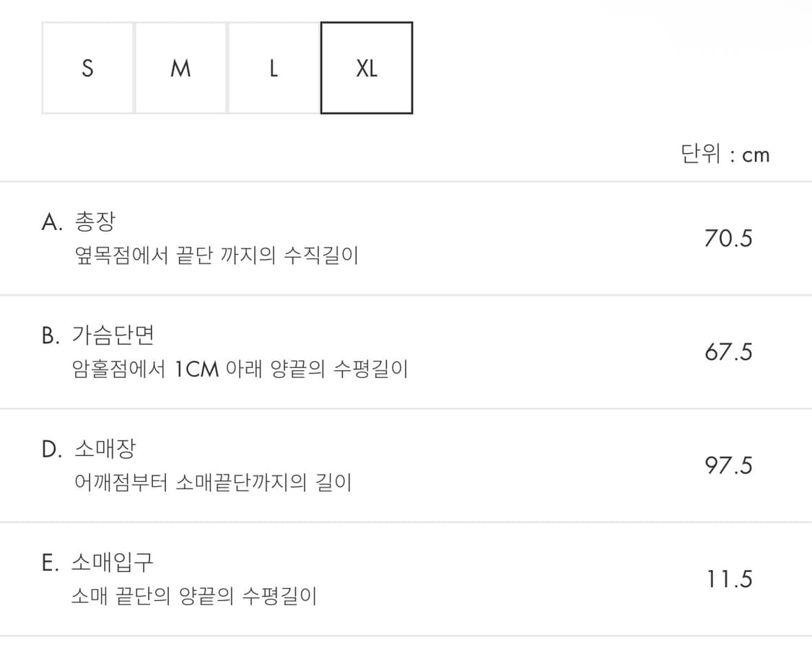Click the 70.5 total length value

coord(728,238)
